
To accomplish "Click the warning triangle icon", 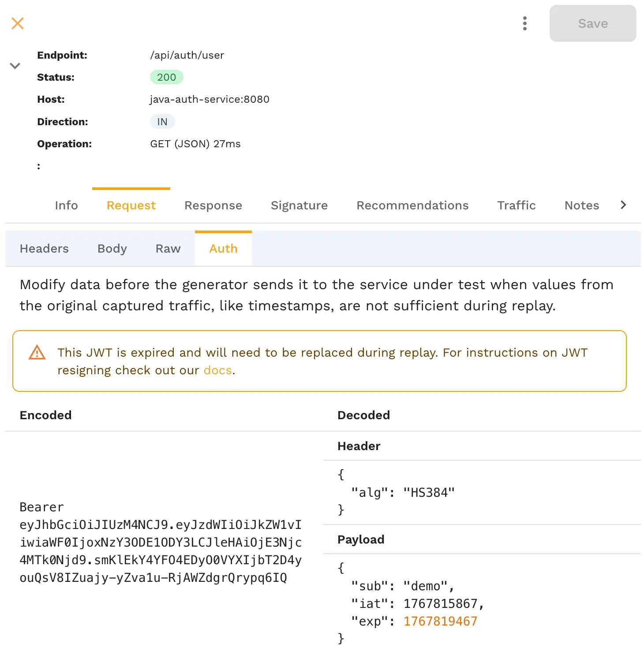I will [x=37, y=353].
